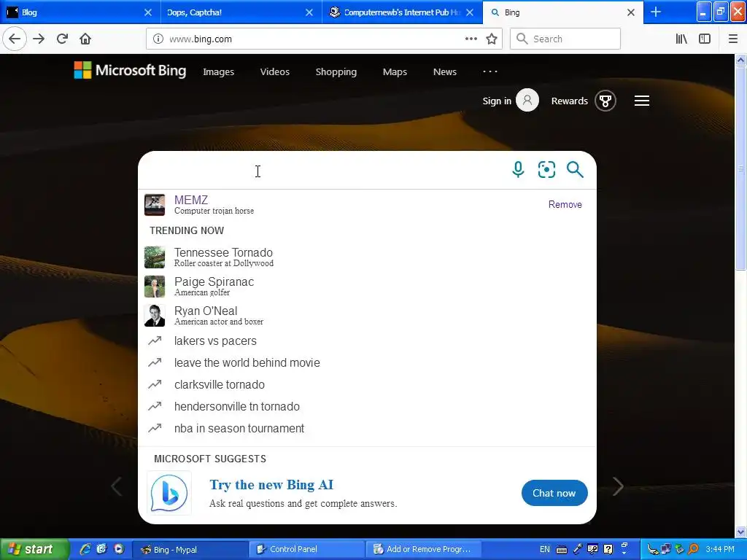Click scrollbar down arrow
Image resolution: width=747 pixels, height=560 pixels.
[x=740, y=532]
